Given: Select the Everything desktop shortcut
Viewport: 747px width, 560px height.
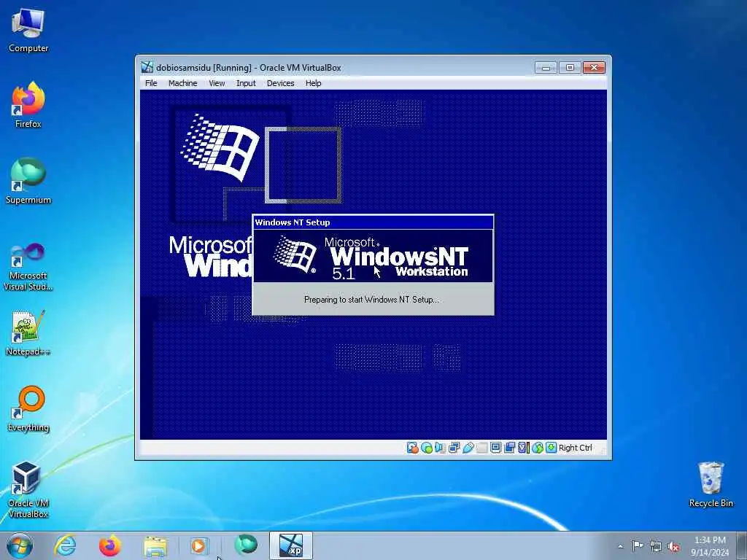Looking at the screenshot, I should [x=28, y=408].
